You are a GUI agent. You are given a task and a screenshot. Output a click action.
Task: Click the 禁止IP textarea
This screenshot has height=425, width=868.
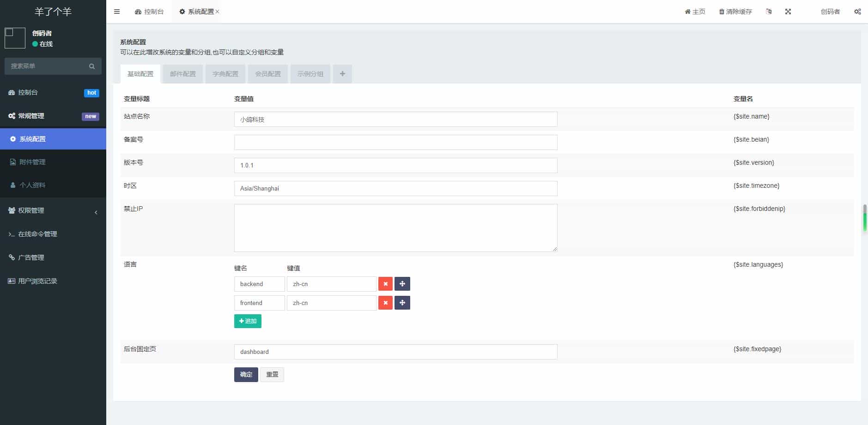(396, 228)
